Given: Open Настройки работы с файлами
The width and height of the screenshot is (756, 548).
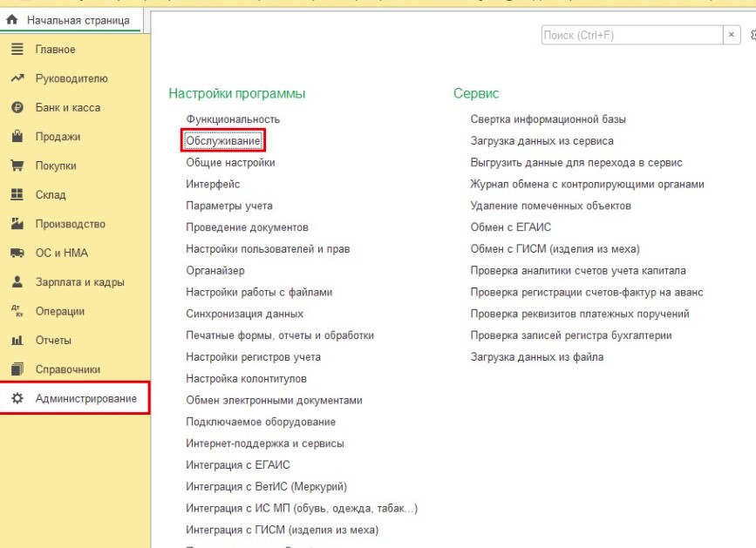Looking at the screenshot, I should [259, 293].
